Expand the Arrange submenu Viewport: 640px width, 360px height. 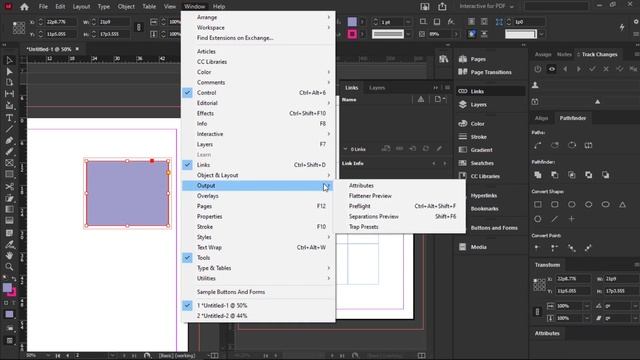[258, 17]
